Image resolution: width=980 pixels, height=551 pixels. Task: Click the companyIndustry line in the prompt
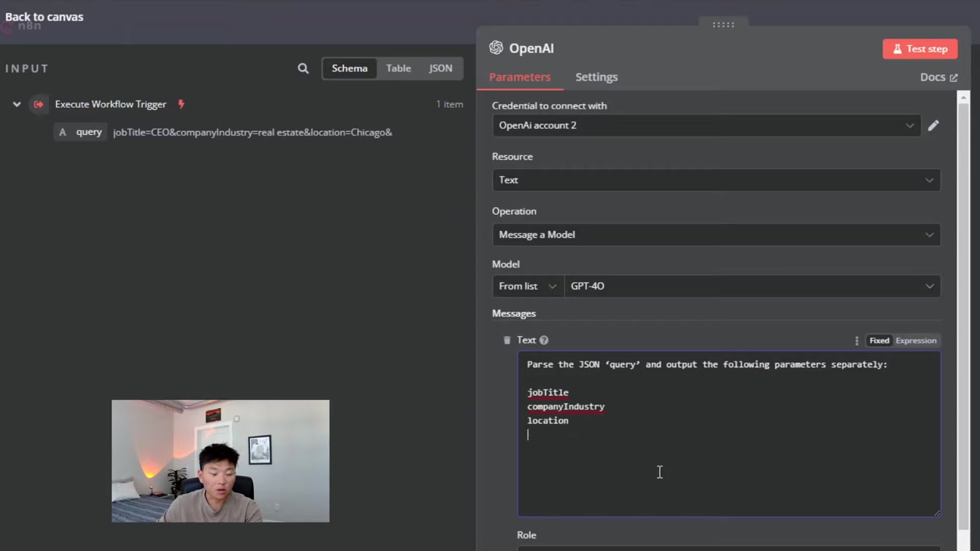coord(566,407)
